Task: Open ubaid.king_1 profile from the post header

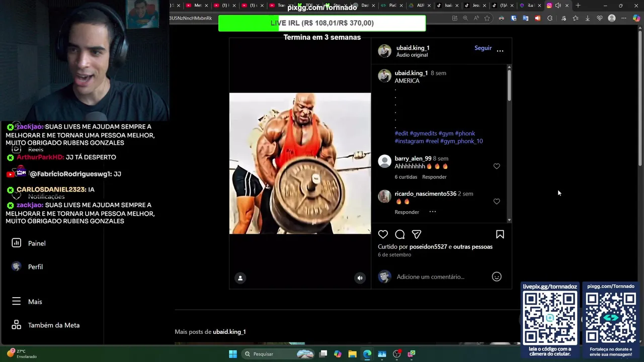Action: (x=413, y=48)
